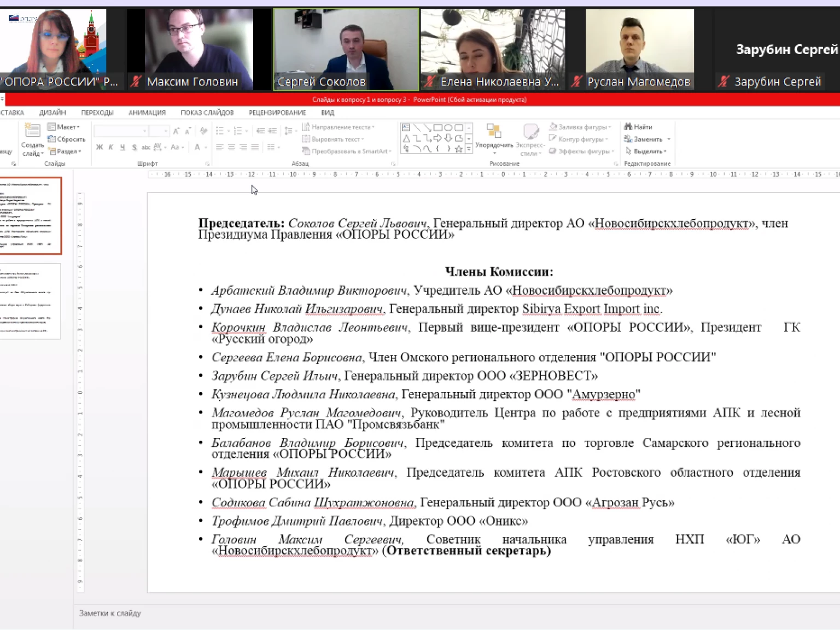This screenshot has width=840, height=630.
Task: Open the Раздел section dropdown
Action: click(65, 151)
